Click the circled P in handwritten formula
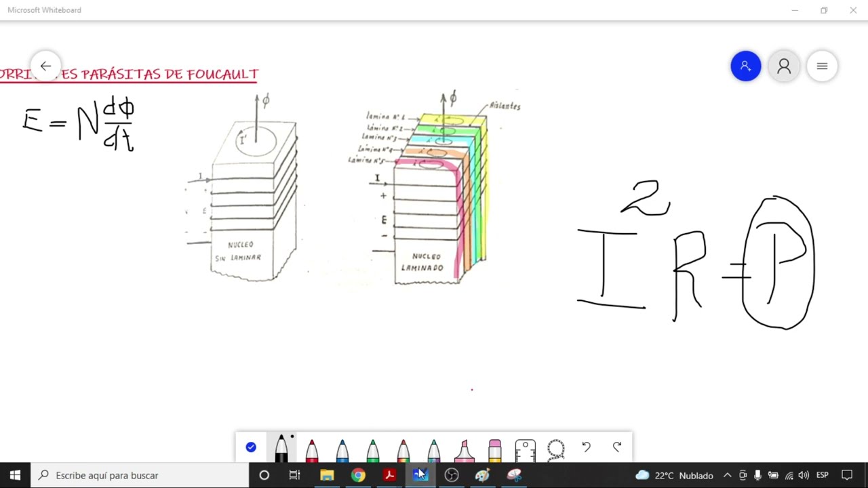 (778, 262)
